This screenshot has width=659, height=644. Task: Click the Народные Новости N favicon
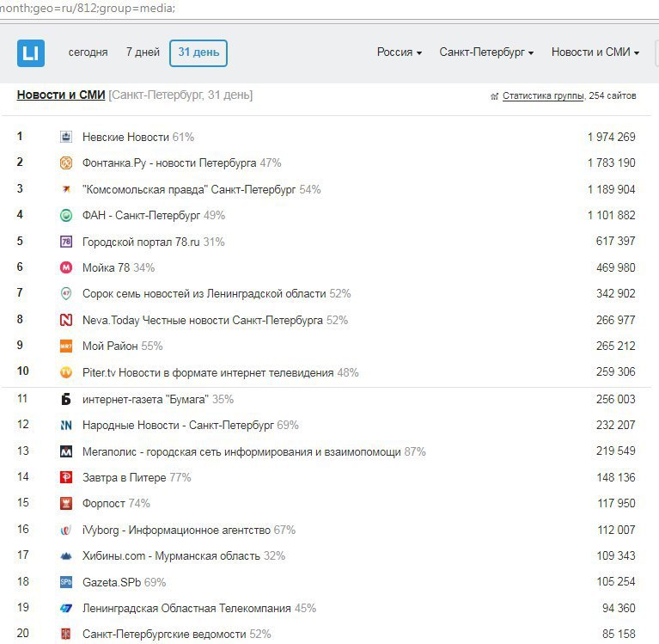pyautogui.click(x=66, y=426)
